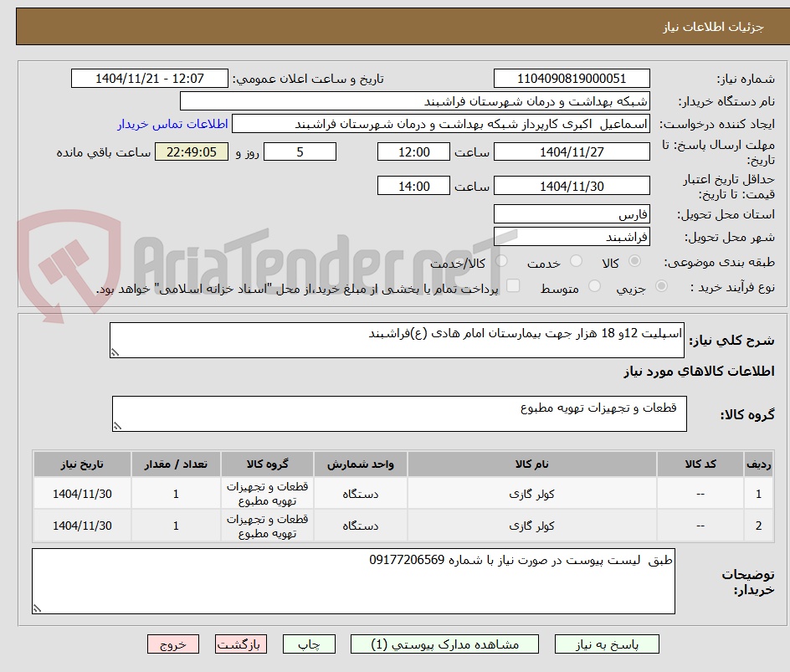Click resize handle of شرح کلی نیاز box
Viewport: 790px width, 672px height.
pyautogui.click(x=115, y=352)
